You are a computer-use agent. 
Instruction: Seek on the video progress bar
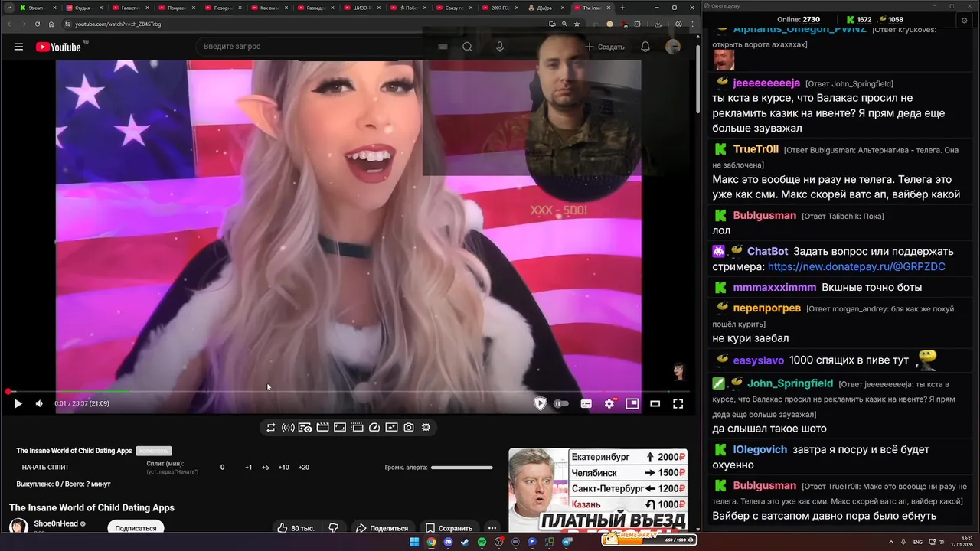(x=349, y=392)
